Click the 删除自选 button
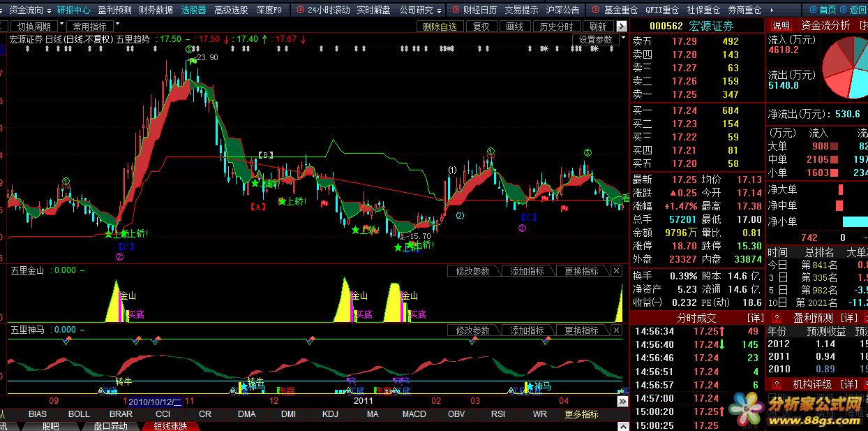 (440, 27)
